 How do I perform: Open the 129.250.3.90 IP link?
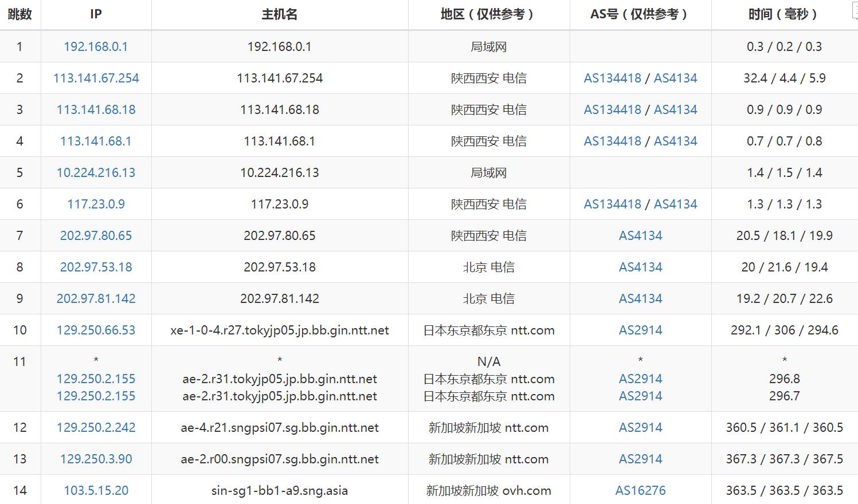(96, 459)
